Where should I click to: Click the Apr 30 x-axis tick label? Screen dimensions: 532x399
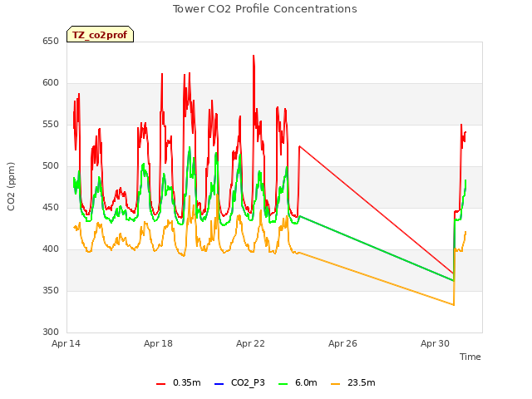tap(435, 343)
